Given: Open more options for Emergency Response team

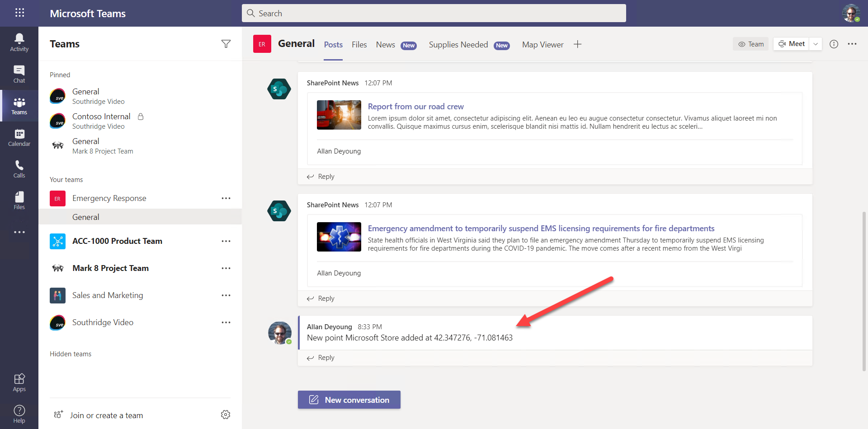Looking at the screenshot, I should (x=226, y=198).
